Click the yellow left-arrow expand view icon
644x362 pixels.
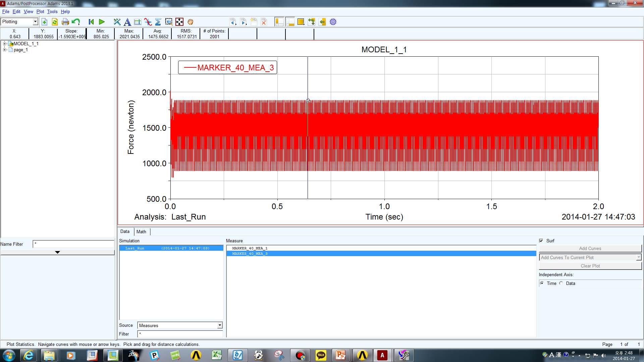coord(322,22)
